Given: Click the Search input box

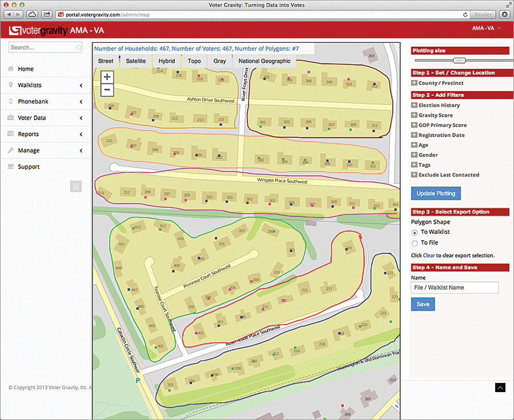Looking at the screenshot, I should tap(45, 47).
